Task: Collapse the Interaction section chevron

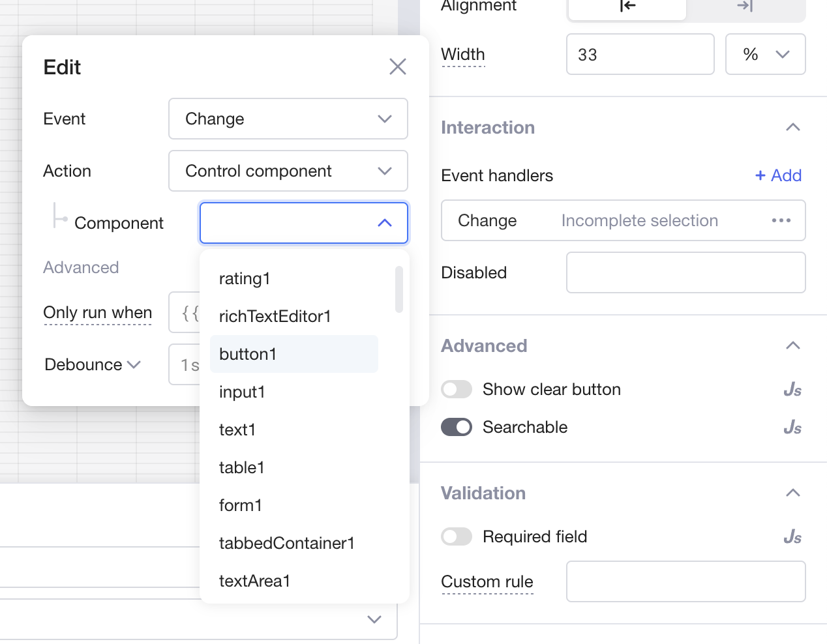Action: pos(792,127)
